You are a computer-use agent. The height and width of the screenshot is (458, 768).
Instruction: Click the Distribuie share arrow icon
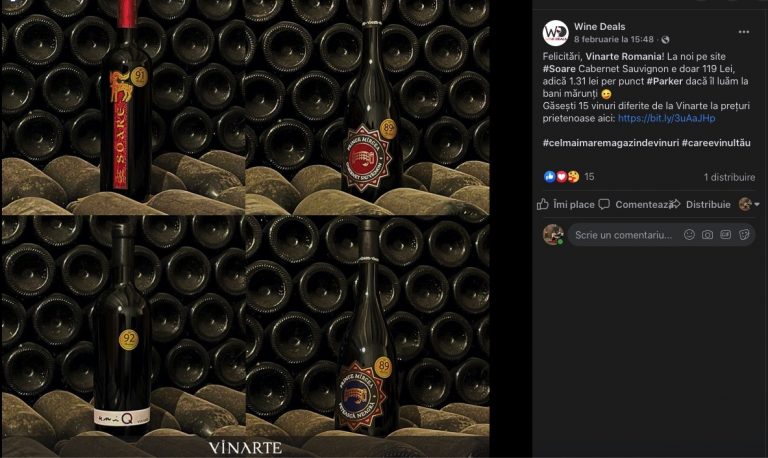(x=675, y=204)
